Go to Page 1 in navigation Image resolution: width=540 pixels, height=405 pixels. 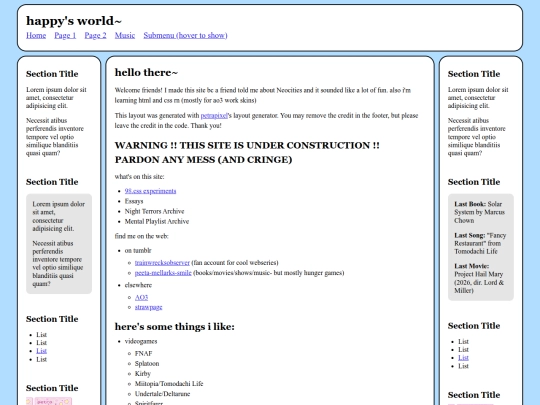coord(65,35)
